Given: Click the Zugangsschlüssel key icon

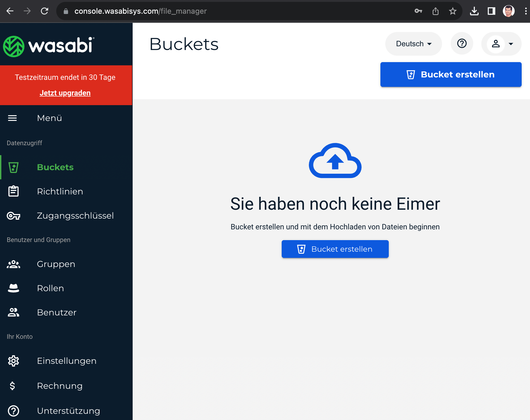Looking at the screenshot, I should click(x=13, y=216).
